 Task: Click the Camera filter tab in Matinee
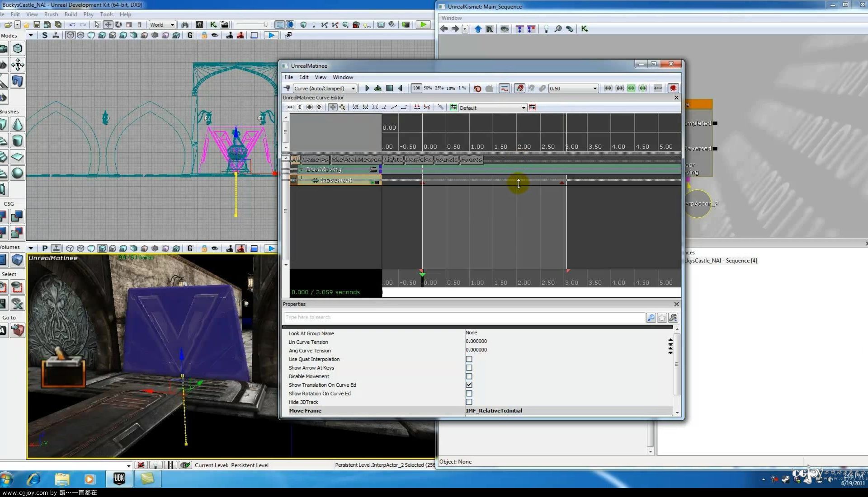(316, 159)
